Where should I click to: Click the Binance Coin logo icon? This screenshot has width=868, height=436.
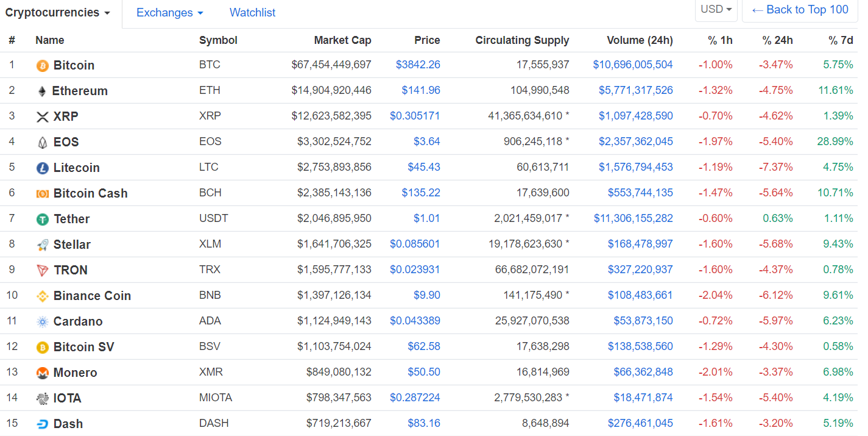(43, 296)
